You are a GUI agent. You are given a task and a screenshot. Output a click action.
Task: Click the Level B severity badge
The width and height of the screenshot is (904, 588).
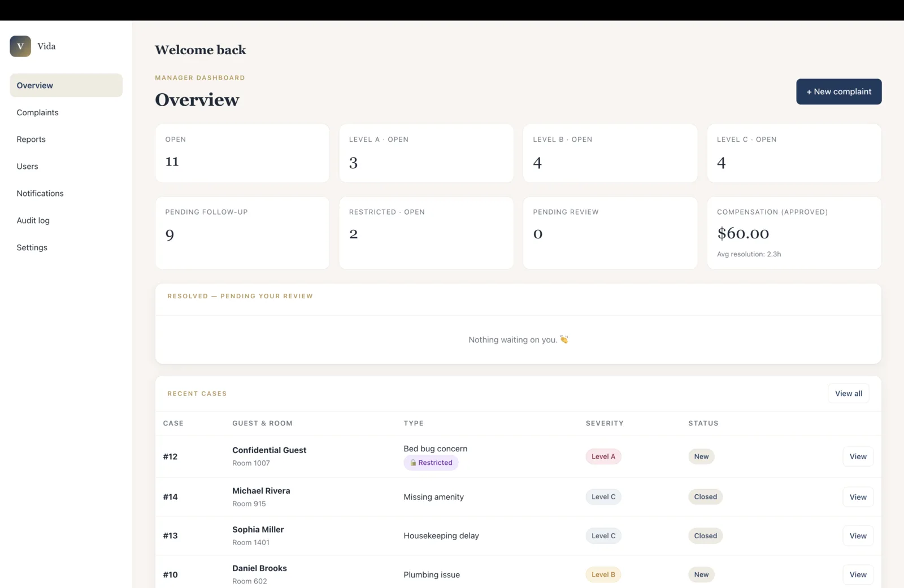coord(603,574)
